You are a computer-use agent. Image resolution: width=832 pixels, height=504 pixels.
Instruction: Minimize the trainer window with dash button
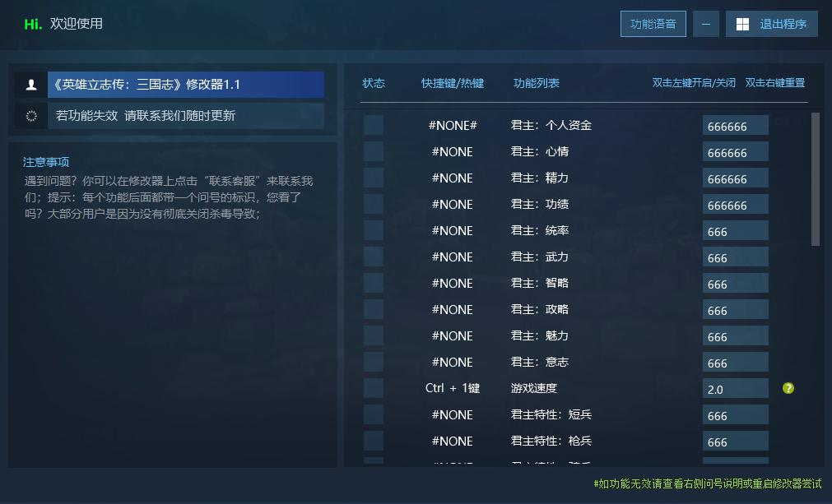point(706,24)
